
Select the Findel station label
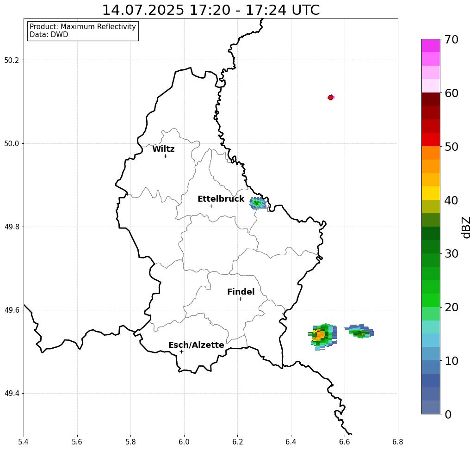pos(241,292)
